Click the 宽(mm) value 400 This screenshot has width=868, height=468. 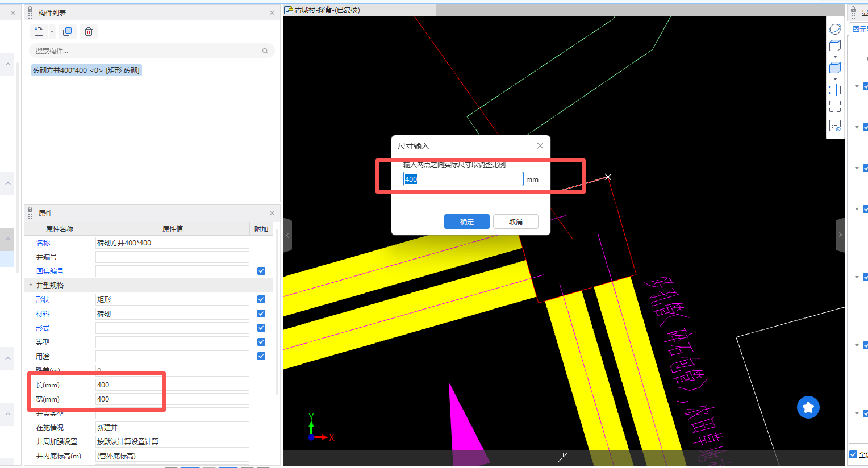coord(172,399)
